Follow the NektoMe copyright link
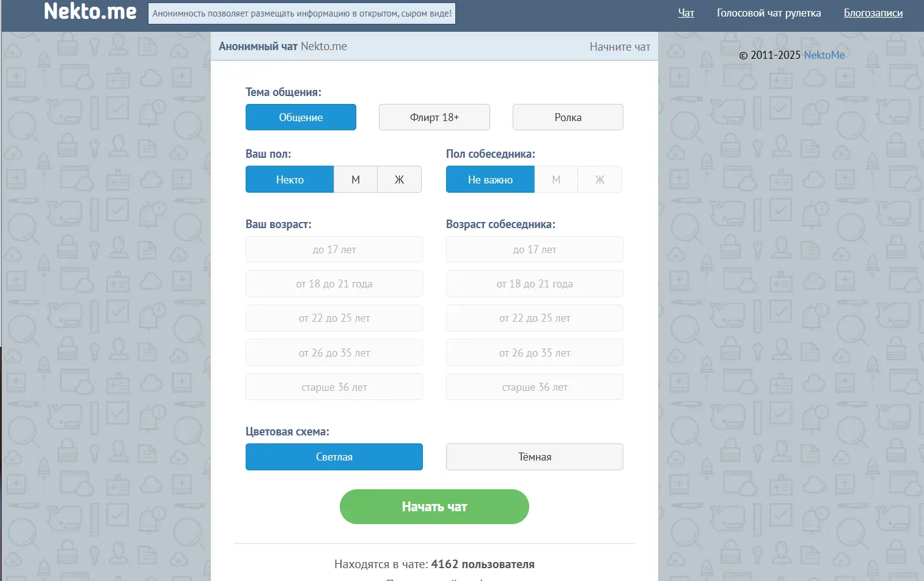 (824, 55)
